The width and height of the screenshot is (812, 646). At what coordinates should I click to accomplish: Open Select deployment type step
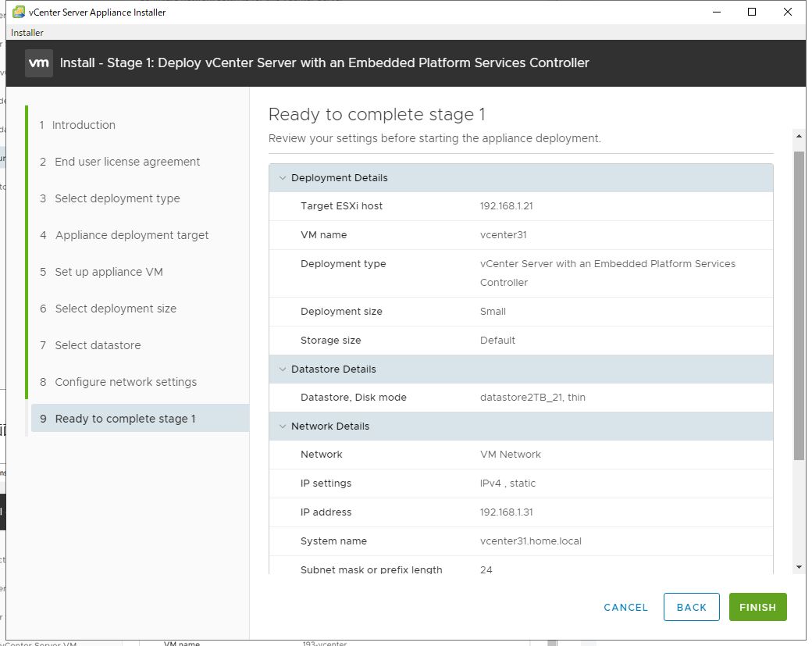pyautogui.click(x=117, y=198)
